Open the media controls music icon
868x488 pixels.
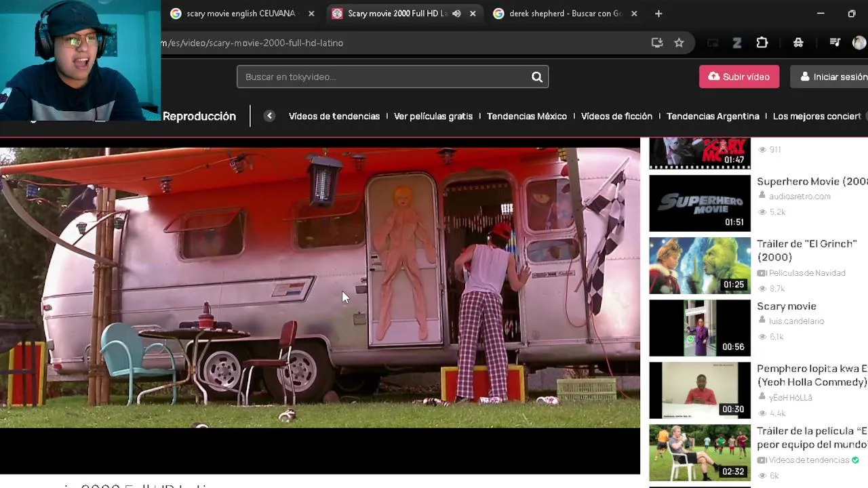click(835, 43)
